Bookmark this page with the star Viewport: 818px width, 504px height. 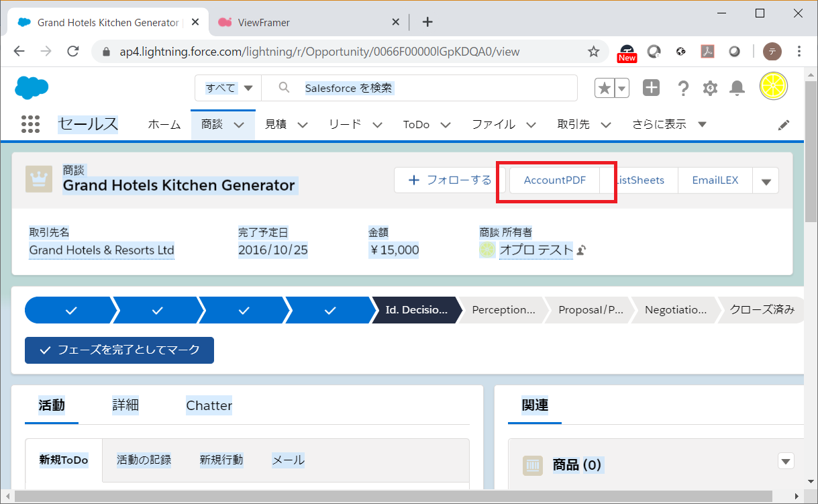coord(593,52)
